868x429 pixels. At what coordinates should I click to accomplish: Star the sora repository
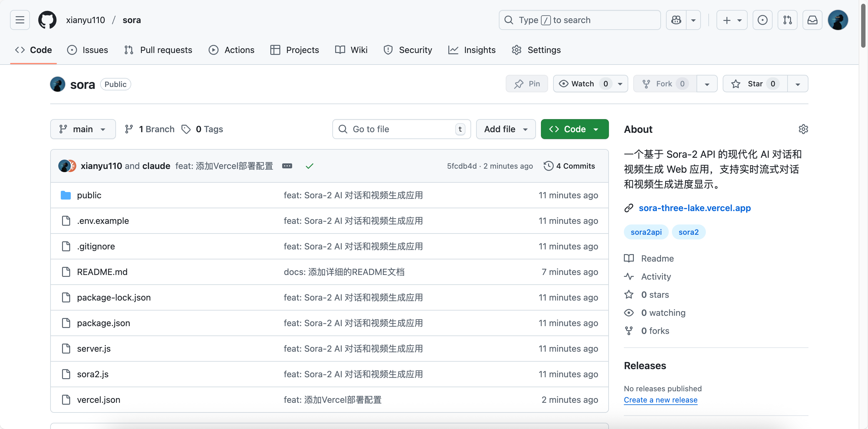pos(755,84)
